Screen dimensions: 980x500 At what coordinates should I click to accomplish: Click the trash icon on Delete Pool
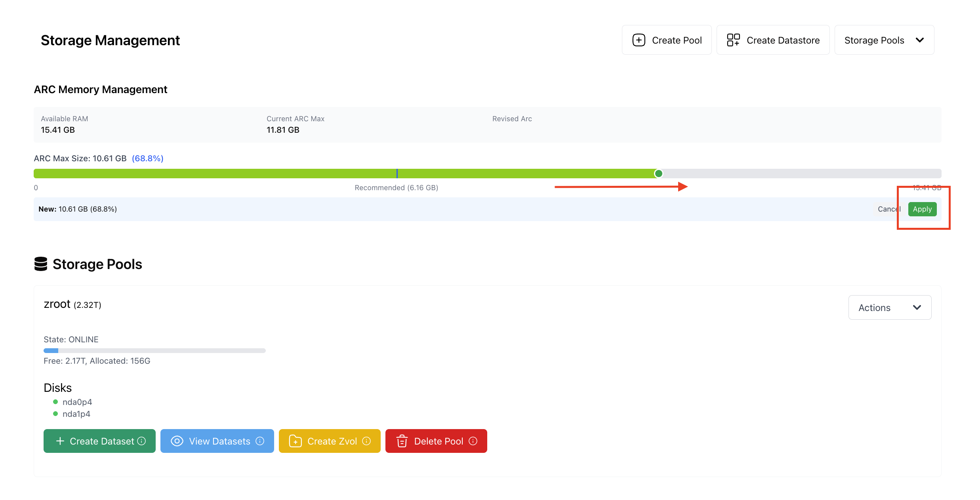[402, 441]
